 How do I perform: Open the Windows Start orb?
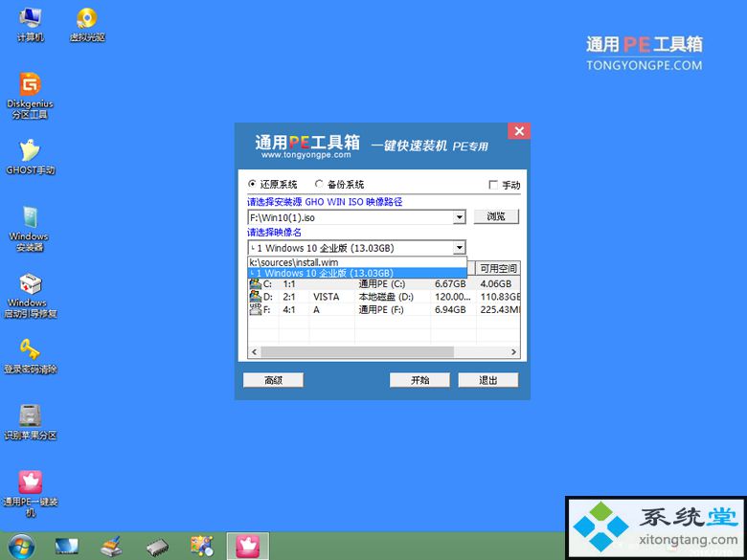pyautogui.click(x=21, y=547)
